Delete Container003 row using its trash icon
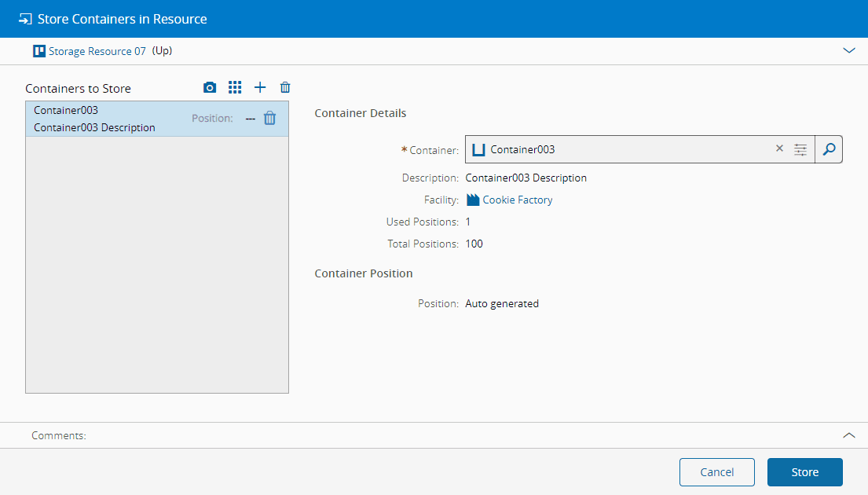Viewport: 868px width, 495px height. [x=269, y=119]
